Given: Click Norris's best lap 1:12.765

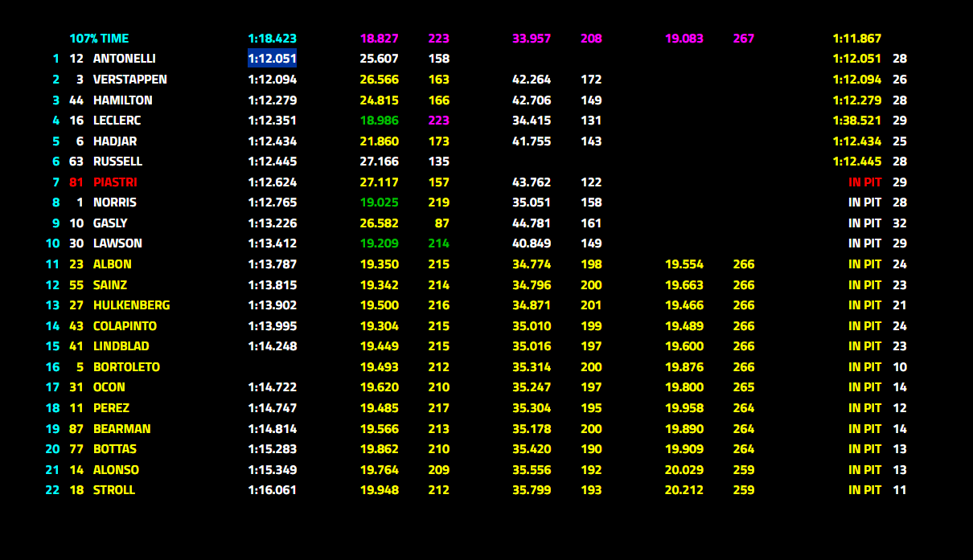Looking at the screenshot, I should 273,202.
